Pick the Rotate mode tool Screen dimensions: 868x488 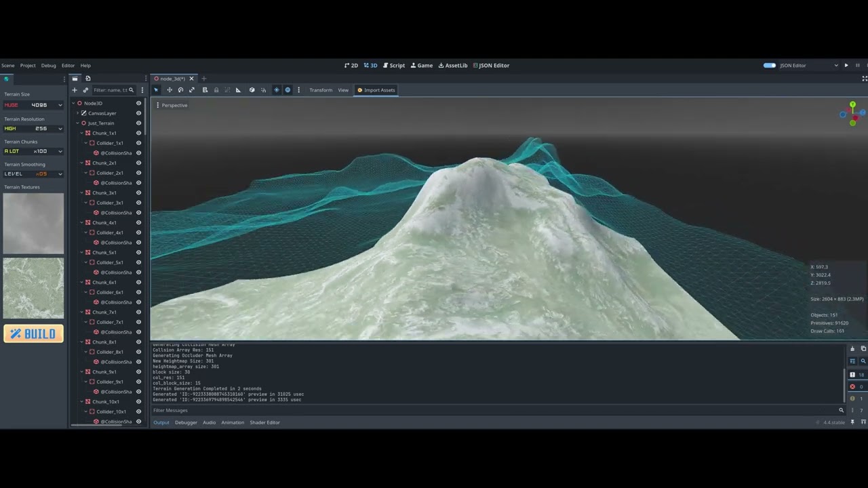(x=180, y=90)
